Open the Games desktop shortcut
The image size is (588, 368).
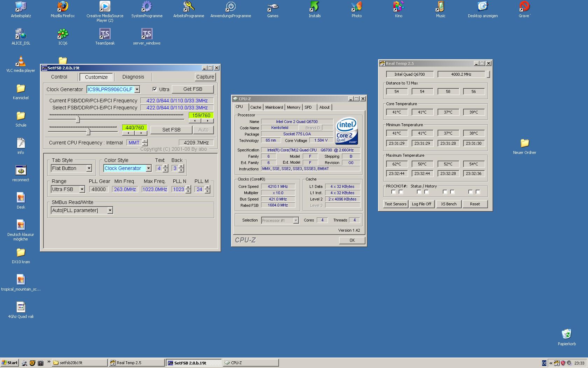(273, 9)
